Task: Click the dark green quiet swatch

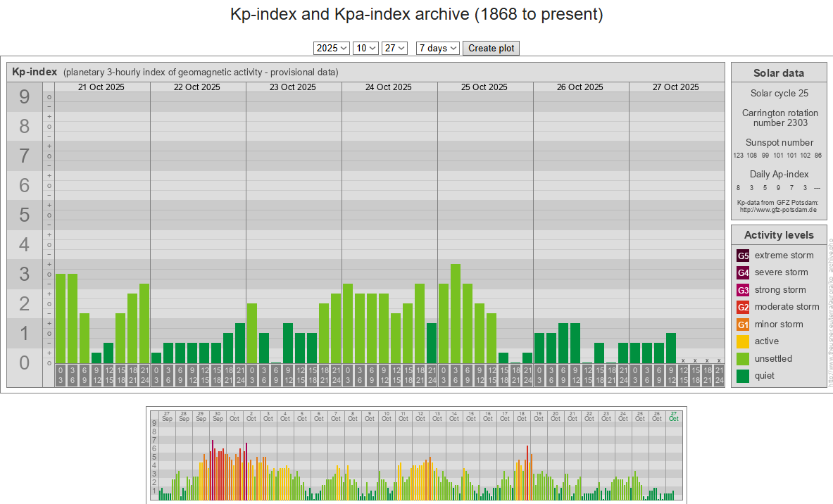Action: coord(743,376)
